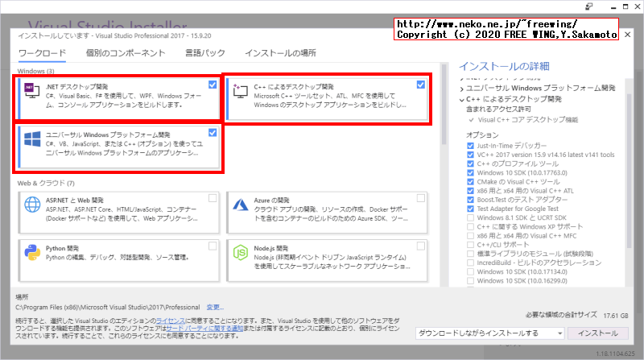This screenshot has height=360, width=644.
Task: Switch to the 個別のコンポーネント tab
Action: pos(126,53)
